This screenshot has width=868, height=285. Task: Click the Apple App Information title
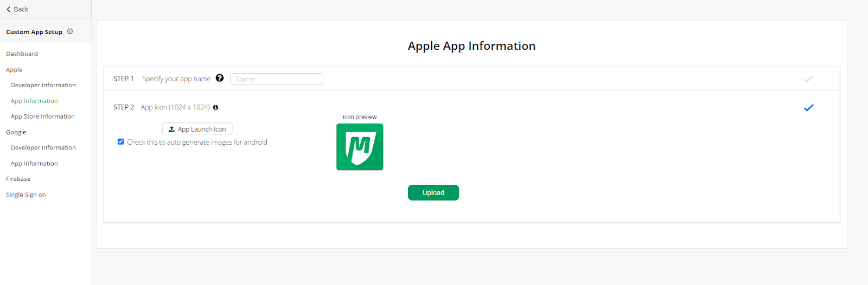point(471,46)
